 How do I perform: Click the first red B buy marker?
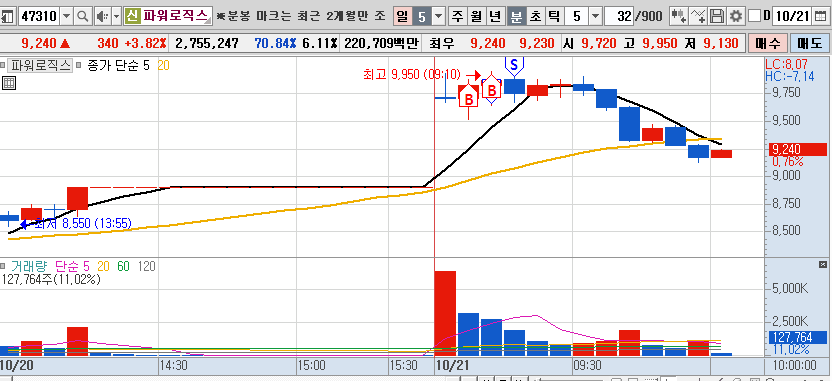click(x=469, y=98)
